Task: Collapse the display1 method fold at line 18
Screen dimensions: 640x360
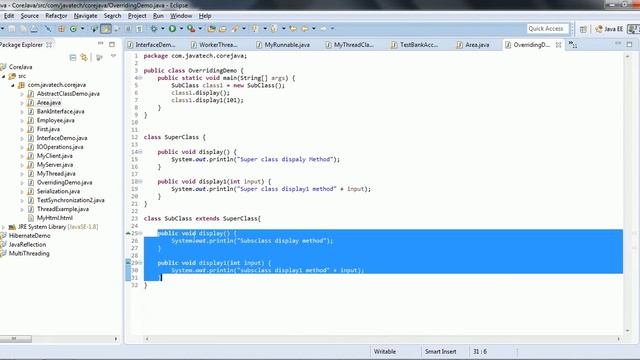Action: tap(140, 182)
